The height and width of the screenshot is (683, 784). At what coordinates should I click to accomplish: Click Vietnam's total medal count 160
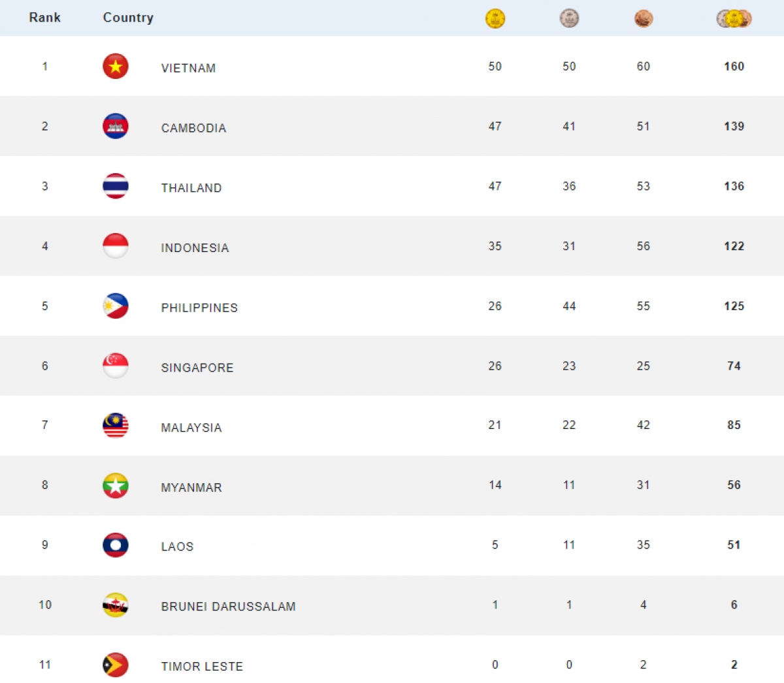pyautogui.click(x=734, y=66)
